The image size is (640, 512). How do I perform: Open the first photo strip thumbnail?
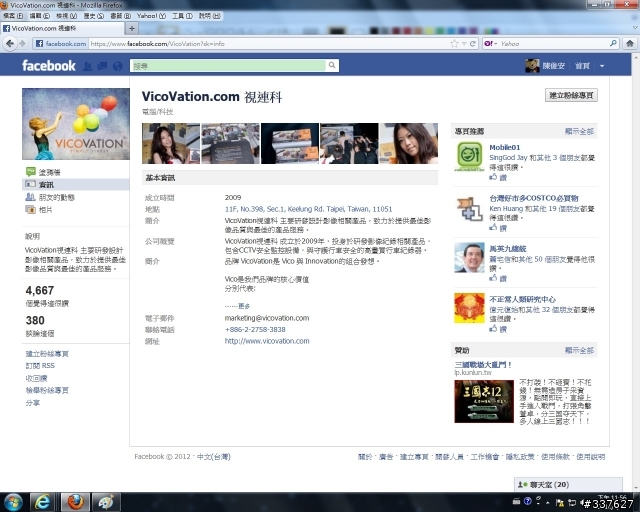[171, 143]
